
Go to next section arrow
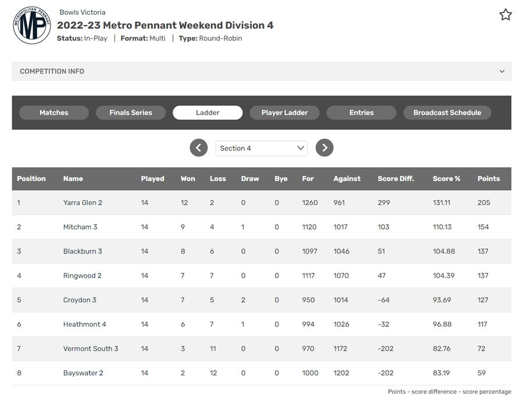[x=324, y=148]
